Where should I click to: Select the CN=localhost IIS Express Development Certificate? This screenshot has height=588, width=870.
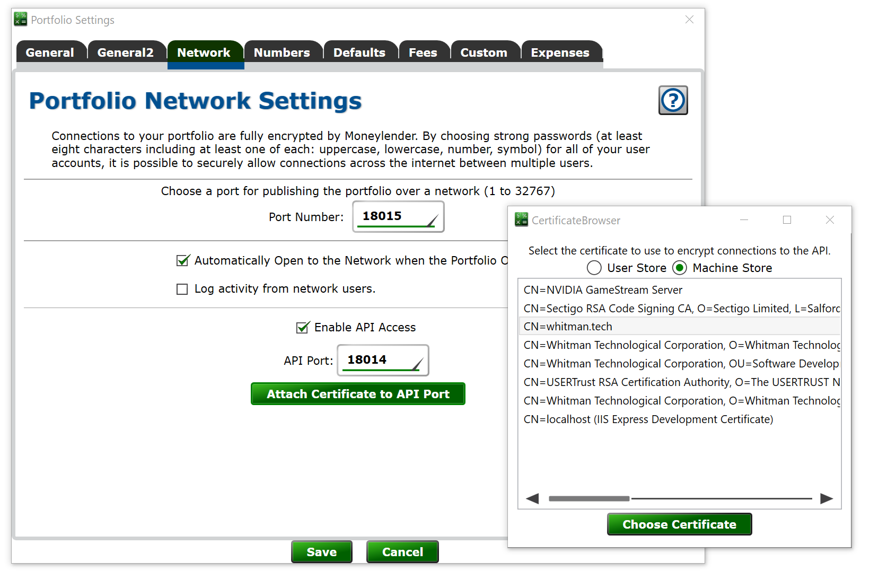click(x=680, y=419)
